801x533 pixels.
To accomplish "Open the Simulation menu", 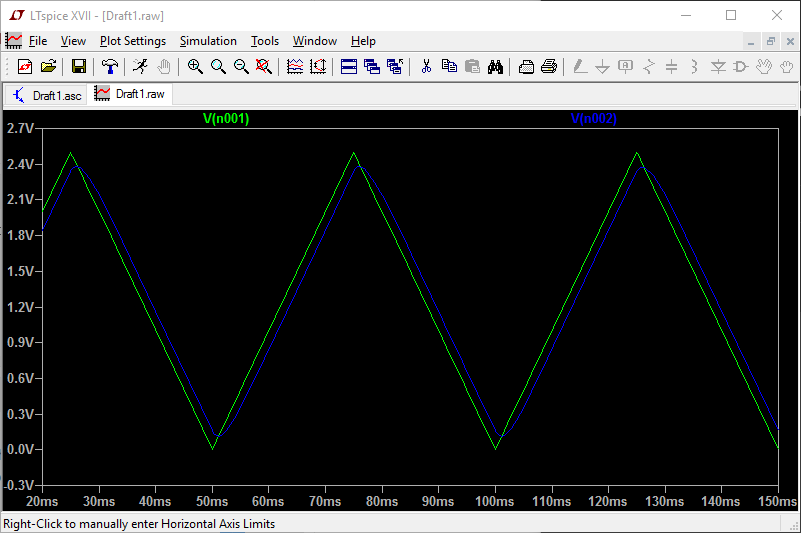I will [208, 41].
